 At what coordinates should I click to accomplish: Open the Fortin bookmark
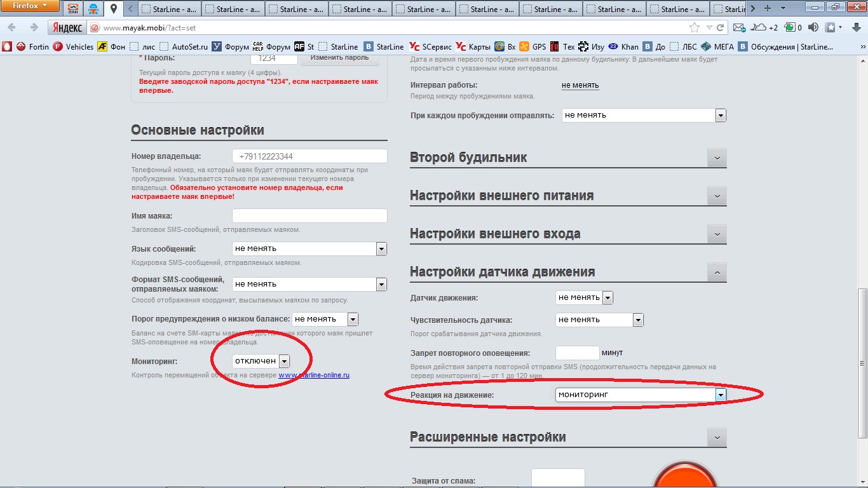(33, 46)
